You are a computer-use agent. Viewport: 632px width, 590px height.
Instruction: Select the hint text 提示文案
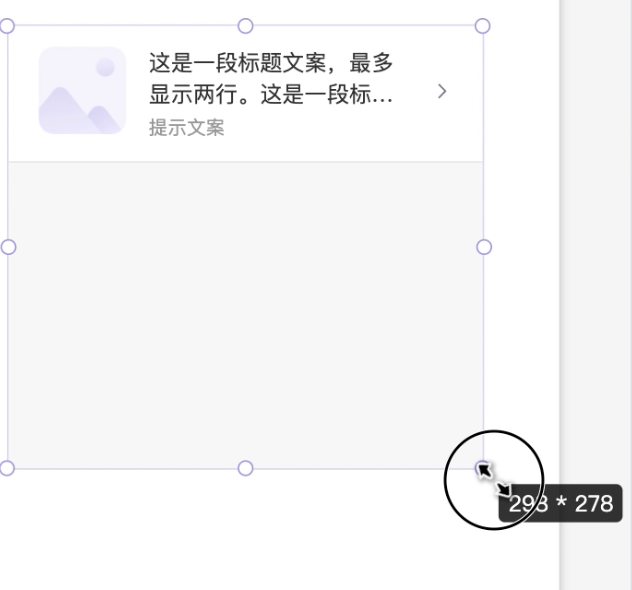pyautogui.click(x=187, y=128)
